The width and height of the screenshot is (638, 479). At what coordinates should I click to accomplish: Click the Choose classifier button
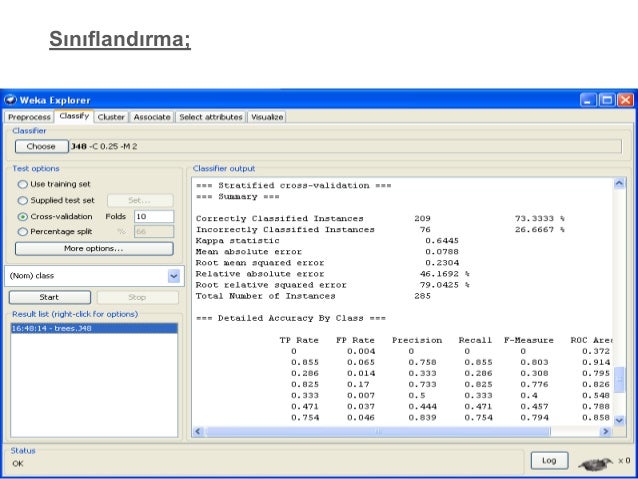(x=41, y=146)
